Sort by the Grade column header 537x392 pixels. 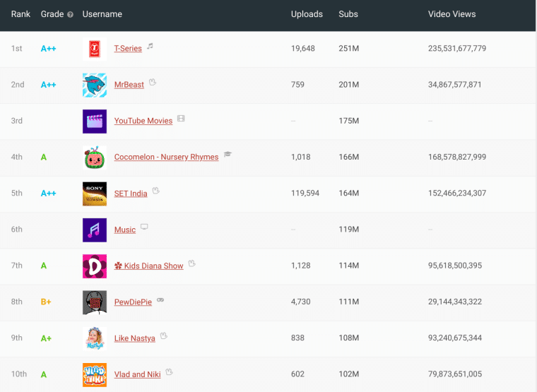coord(52,14)
